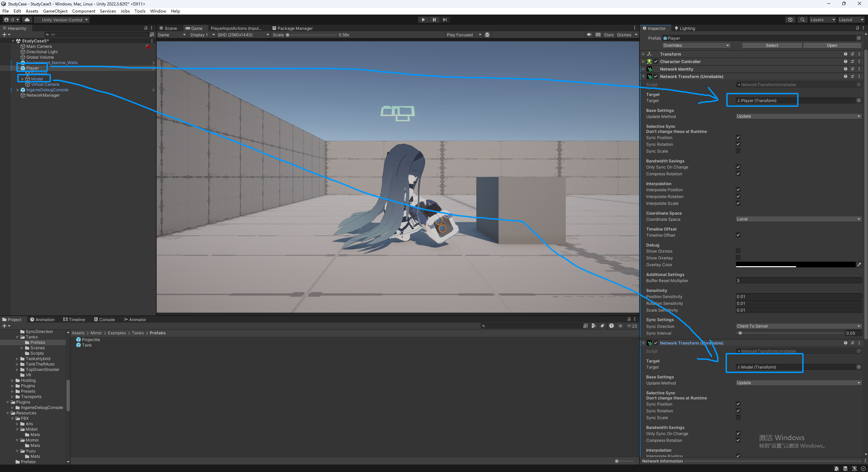Toggle mute audio in Game view

click(589, 35)
